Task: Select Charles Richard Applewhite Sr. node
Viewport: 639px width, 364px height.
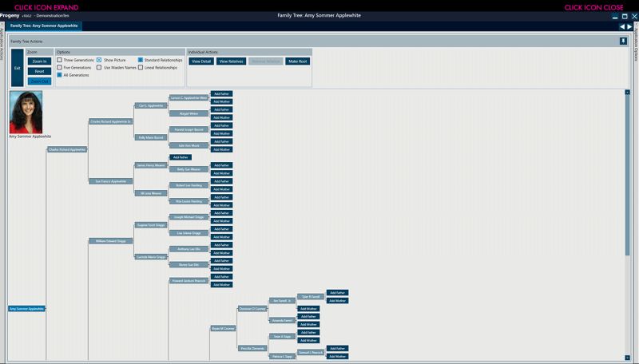Action: tap(111, 121)
